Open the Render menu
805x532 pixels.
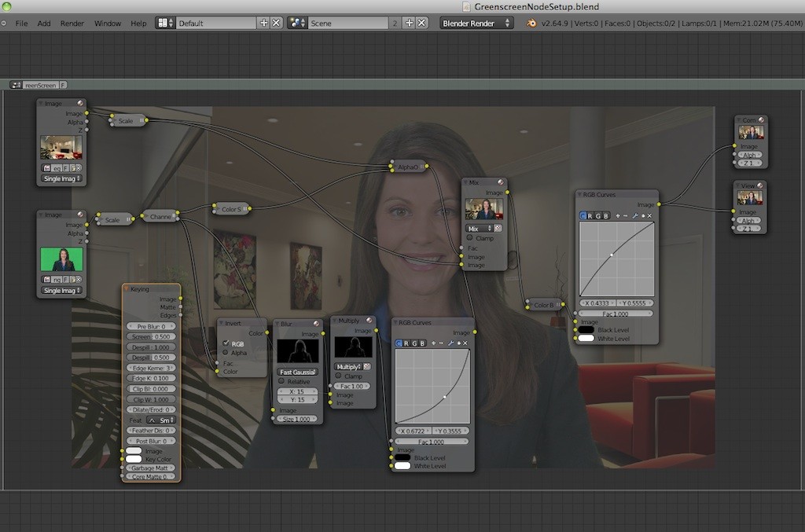[x=72, y=23]
